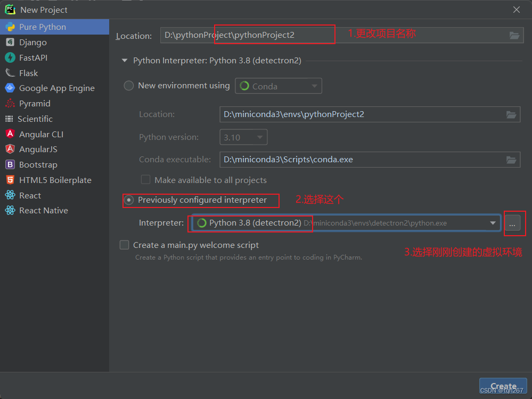This screenshot has height=399, width=532.
Task: Check Create a main.py welcome script
Action: [124, 245]
